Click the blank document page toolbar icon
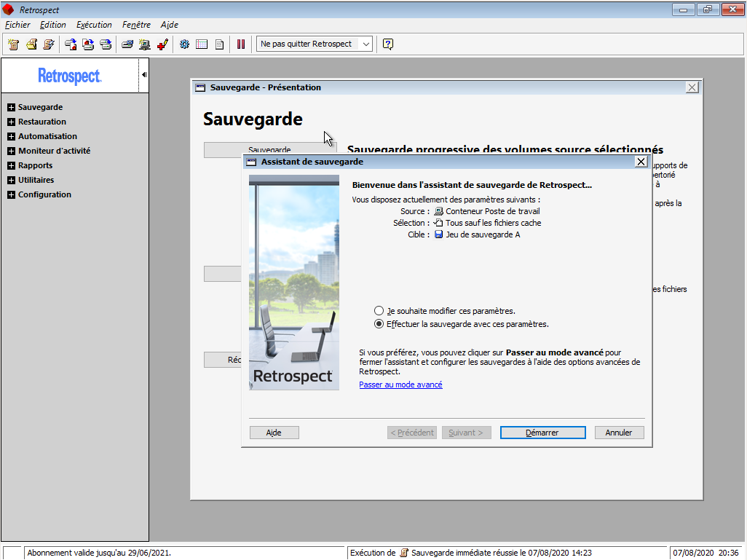747x560 pixels. coord(219,44)
